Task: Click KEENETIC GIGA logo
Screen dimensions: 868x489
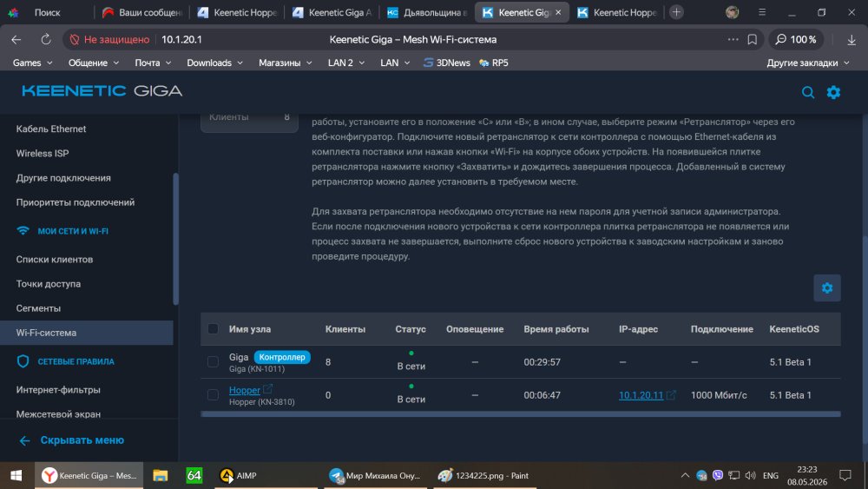Action: [x=102, y=91]
